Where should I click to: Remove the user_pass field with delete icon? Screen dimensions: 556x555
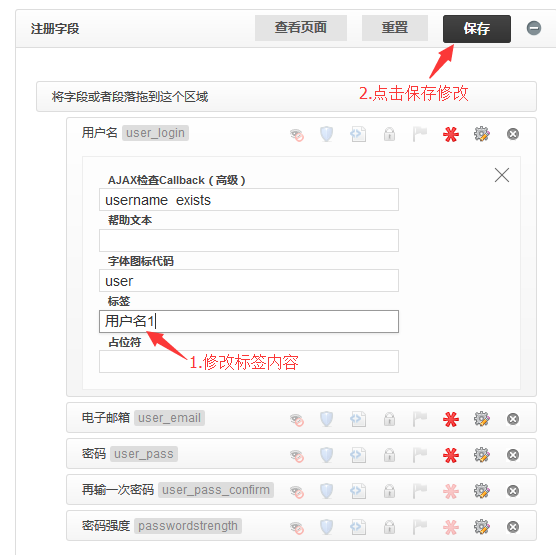(x=513, y=455)
